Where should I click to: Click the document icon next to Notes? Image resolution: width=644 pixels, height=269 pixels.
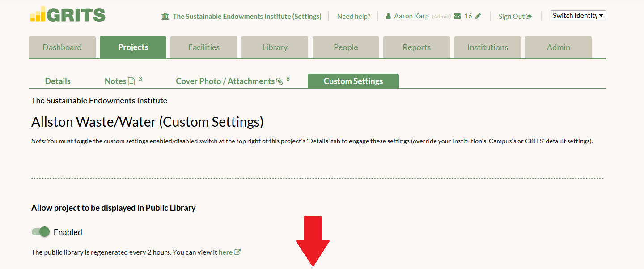tap(131, 81)
